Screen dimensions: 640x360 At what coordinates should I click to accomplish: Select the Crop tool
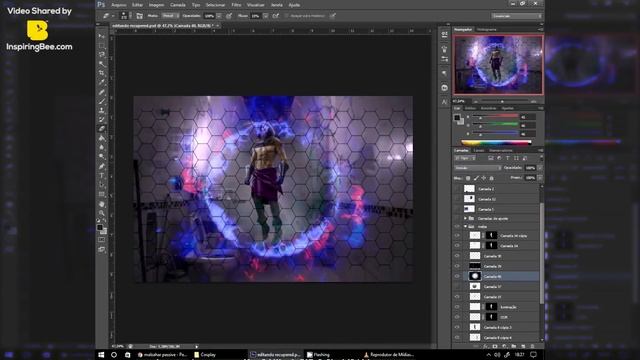point(102,73)
